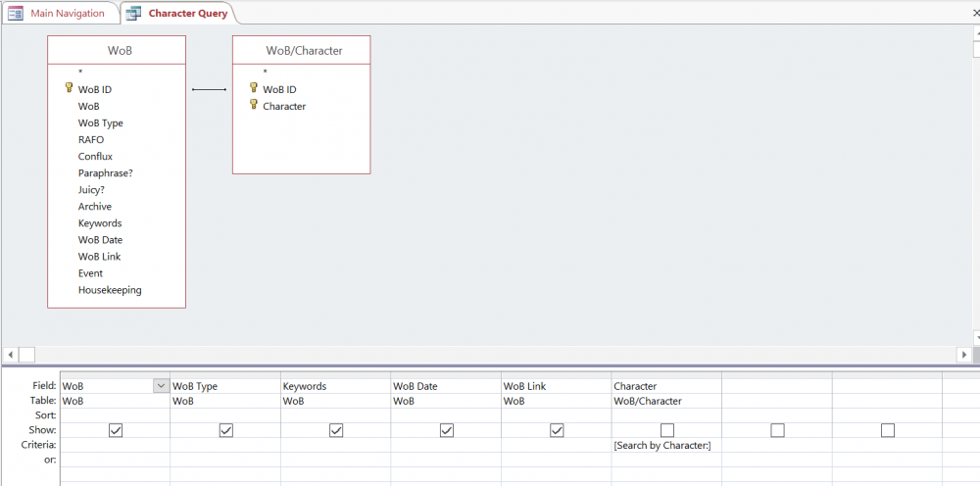Viewport: 980px width, 486px height.
Task: Click the right arrow of the horizontal scrollbar
Action: pyautogui.click(x=965, y=354)
